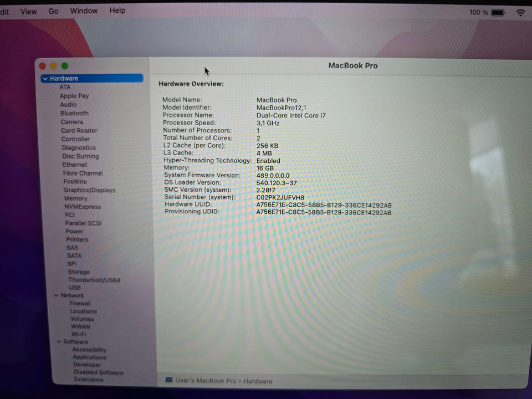
Task: Select Card Reader in the sidebar
Action: point(79,131)
